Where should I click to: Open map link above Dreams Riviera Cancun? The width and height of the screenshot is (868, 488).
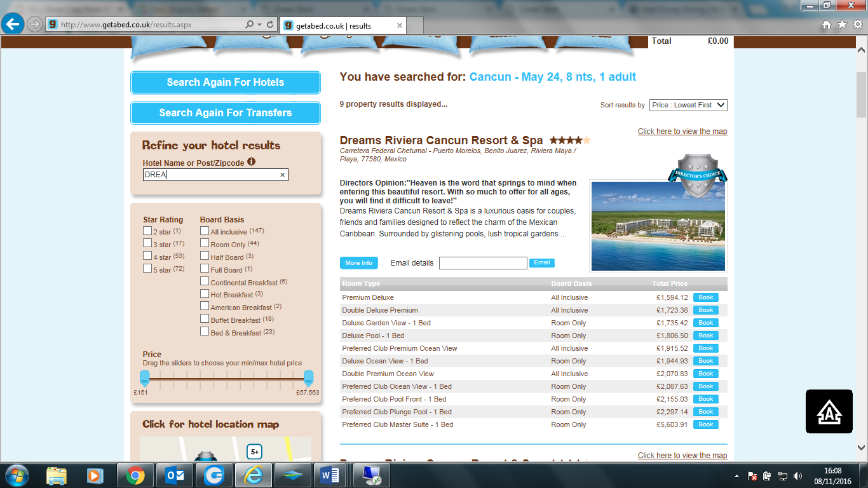[682, 132]
